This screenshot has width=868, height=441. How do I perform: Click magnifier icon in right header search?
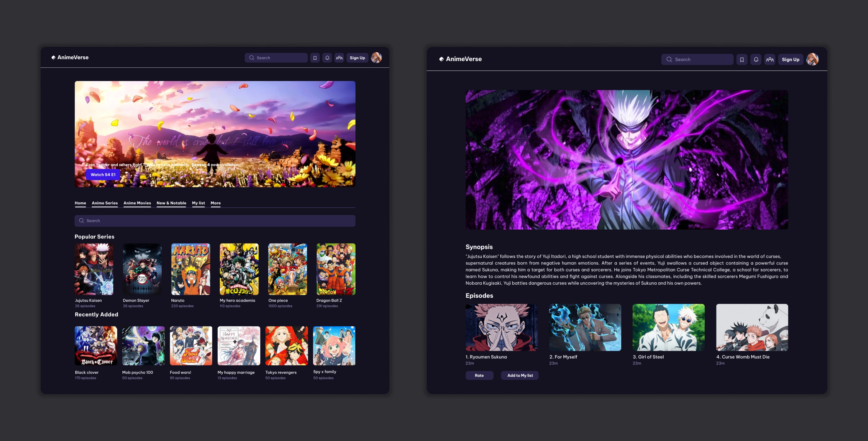669,60
